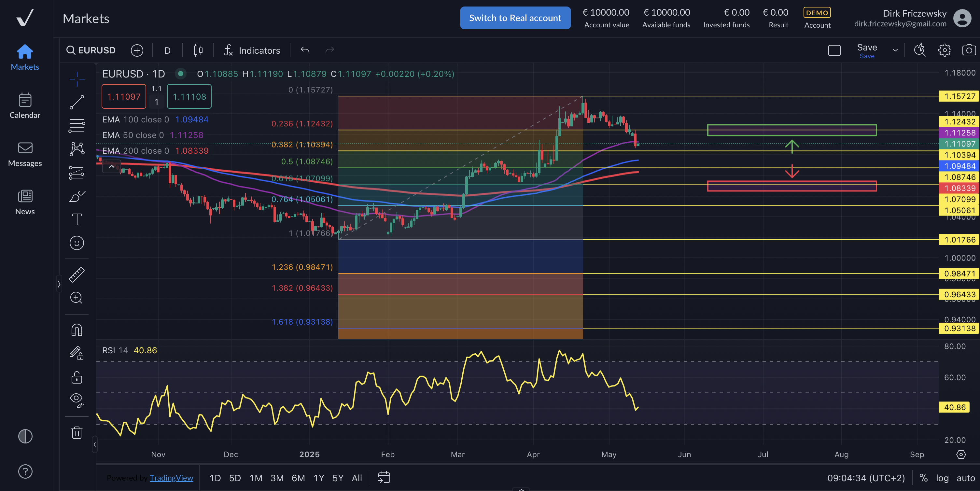Take a chart snapshot with camera icon

pyautogui.click(x=968, y=50)
